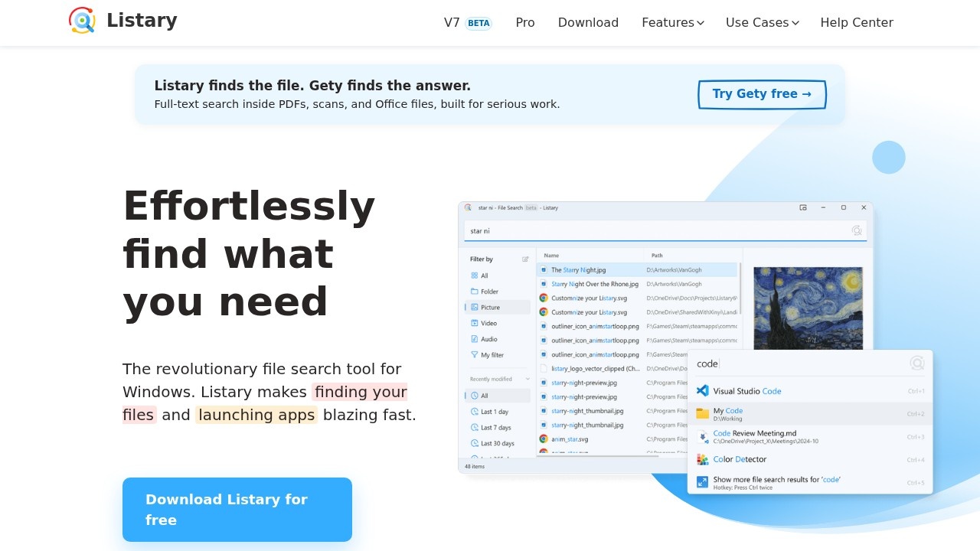The width and height of the screenshot is (980, 551).
Task: Click the Starry Night painting preview thumbnail
Action: pos(808,308)
